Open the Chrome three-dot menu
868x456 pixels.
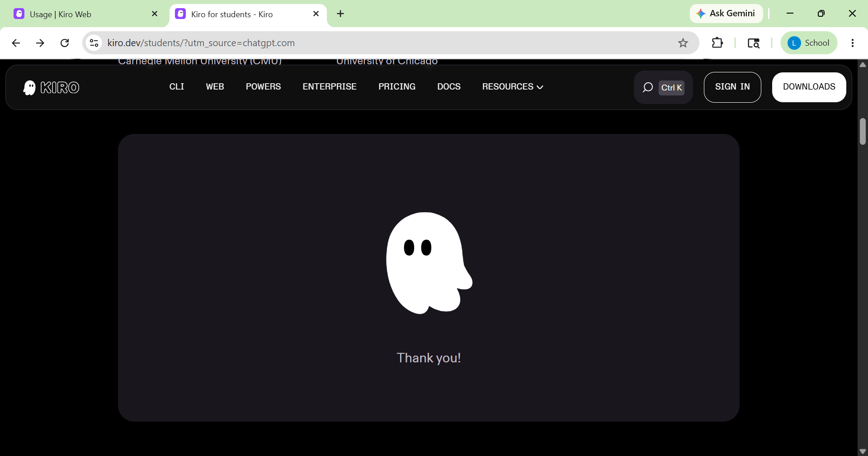tap(853, 43)
